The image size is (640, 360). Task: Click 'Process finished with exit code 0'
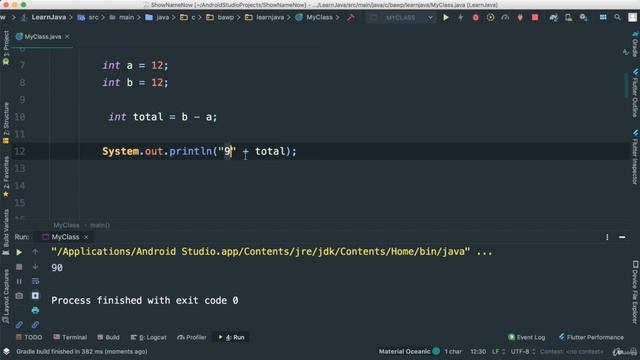[x=144, y=300]
